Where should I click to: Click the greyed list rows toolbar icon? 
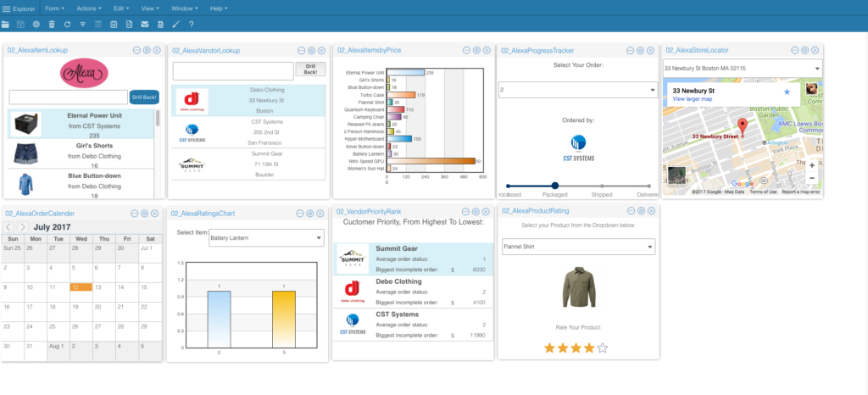point(98,25)
